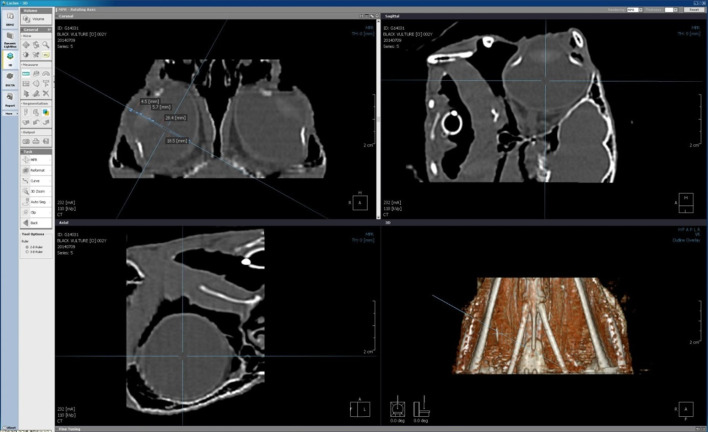Expand the More dropdown in sidebar
The image size is (708, 432).
pos(10,113)
